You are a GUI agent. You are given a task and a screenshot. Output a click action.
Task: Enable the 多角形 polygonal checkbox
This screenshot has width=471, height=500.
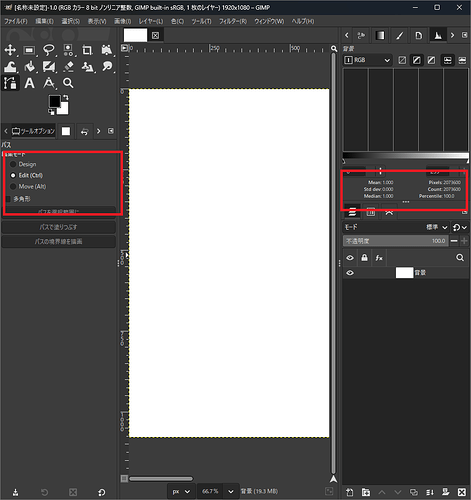[8, 199]
